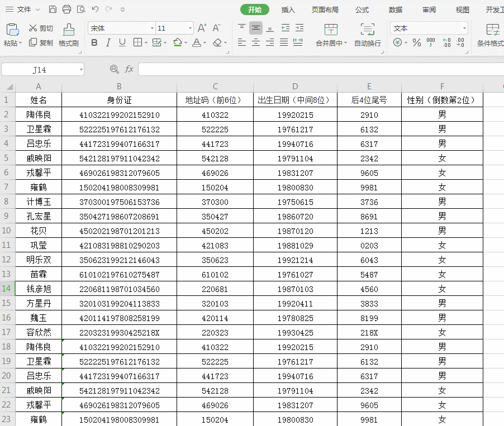Expand the number format dropdown (文本)
The image size is (504, 426).
click(x=464, y=28)
